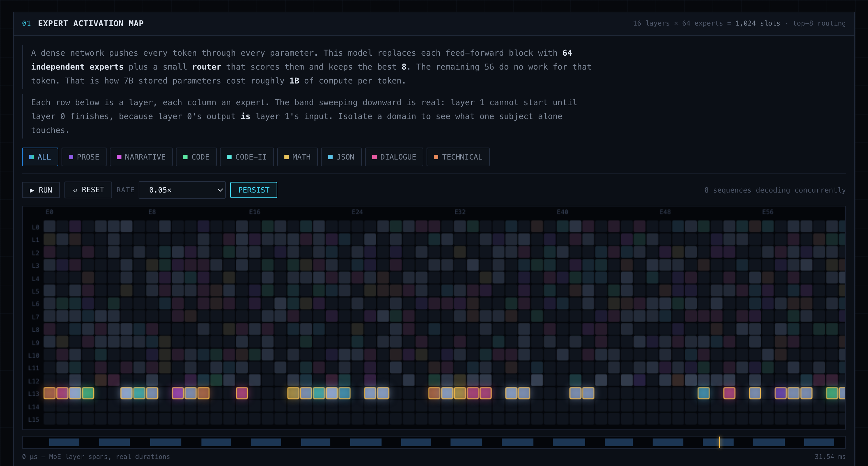Click the lit green L13 cell for expert E61

pyautogui.click(x=832, y=393)
